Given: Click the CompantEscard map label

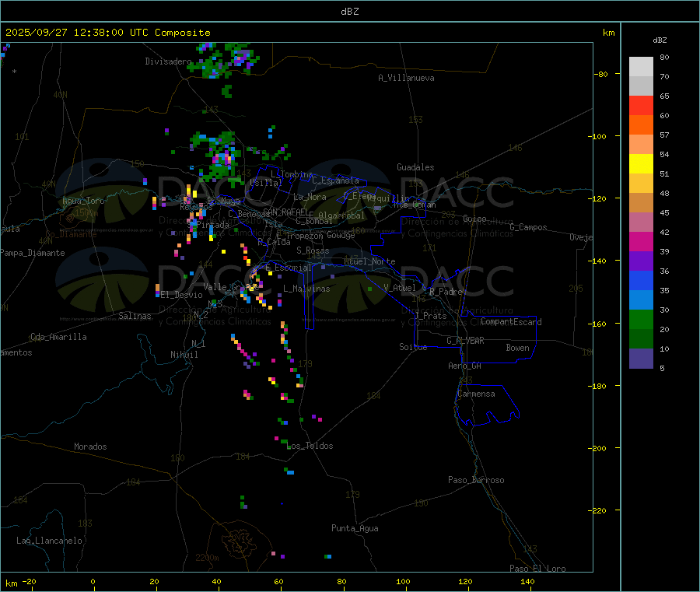Looking at the screenshot, I should point(512,322).
